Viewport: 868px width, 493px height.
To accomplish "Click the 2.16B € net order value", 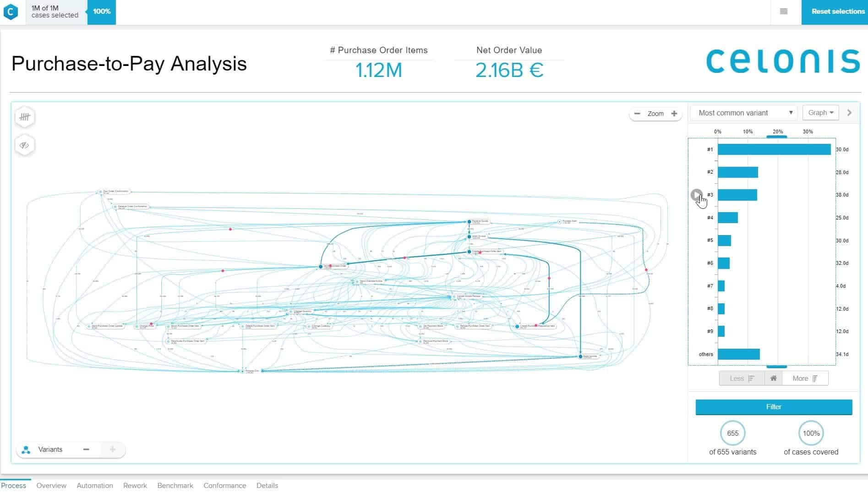I will pos(509,70).
